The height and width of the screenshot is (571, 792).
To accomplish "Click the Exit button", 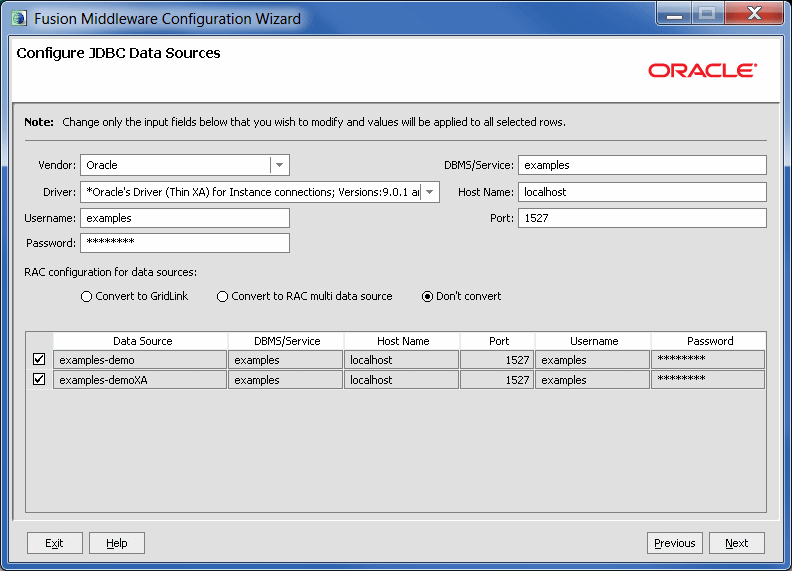I will (55, 543).
